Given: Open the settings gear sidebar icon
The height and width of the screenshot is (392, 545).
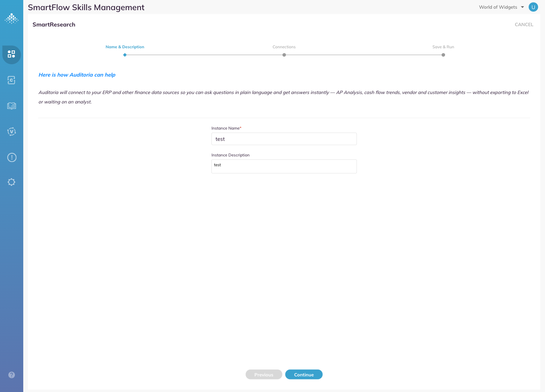Looking at the screenshot, I should pos(12,182).
